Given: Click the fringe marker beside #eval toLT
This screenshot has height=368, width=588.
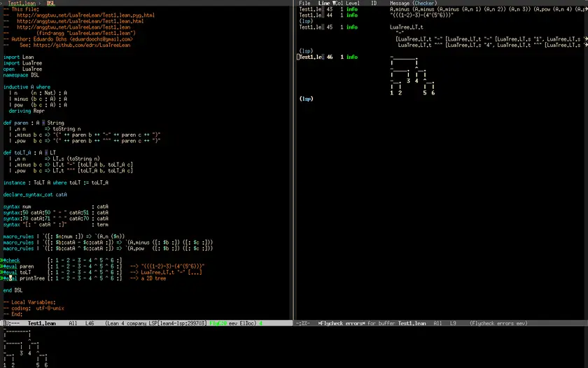Looking at the screenshot, I should (x=2, y=272).
